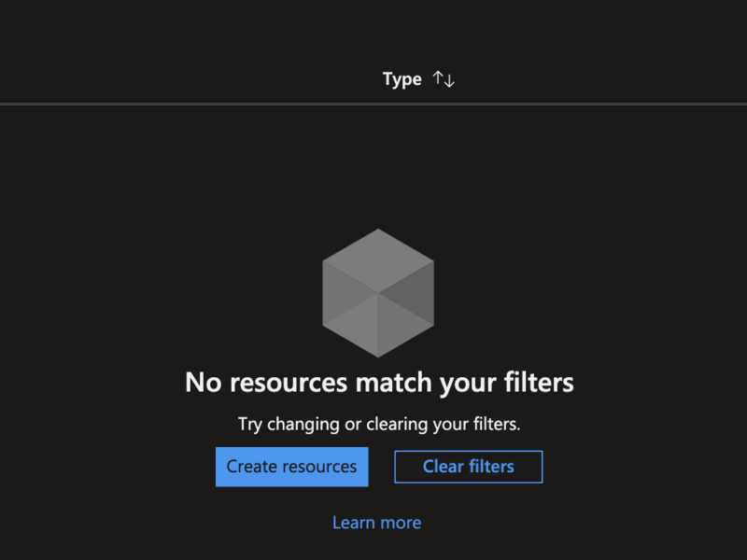Open the Learn more link
The width and height of the screenshot is (747, 560).
[x=376, y=522]
